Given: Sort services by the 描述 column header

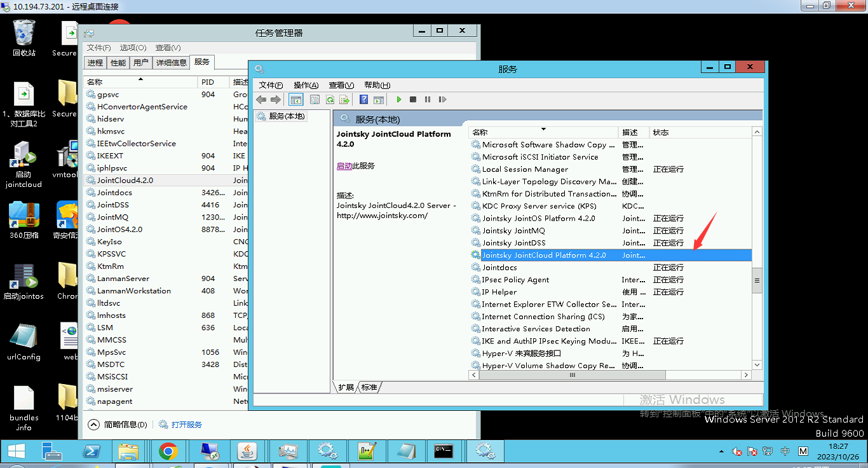Looking at the screenshot, I should 634,132.
